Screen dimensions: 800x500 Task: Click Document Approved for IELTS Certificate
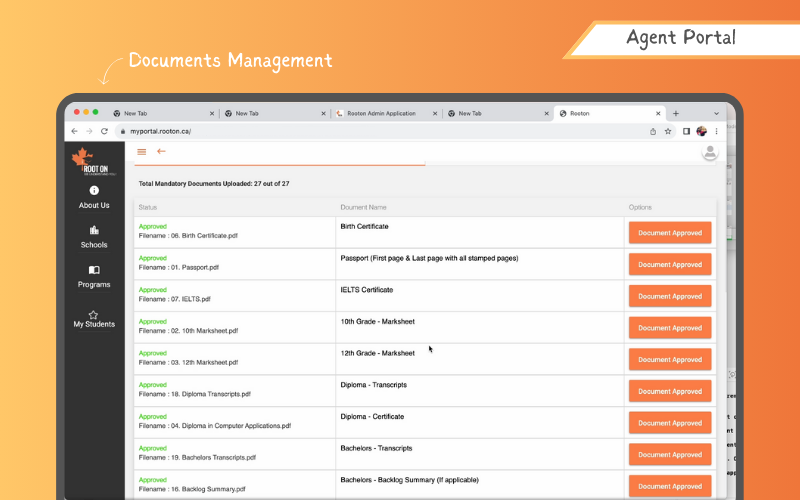tap(670, 296)
